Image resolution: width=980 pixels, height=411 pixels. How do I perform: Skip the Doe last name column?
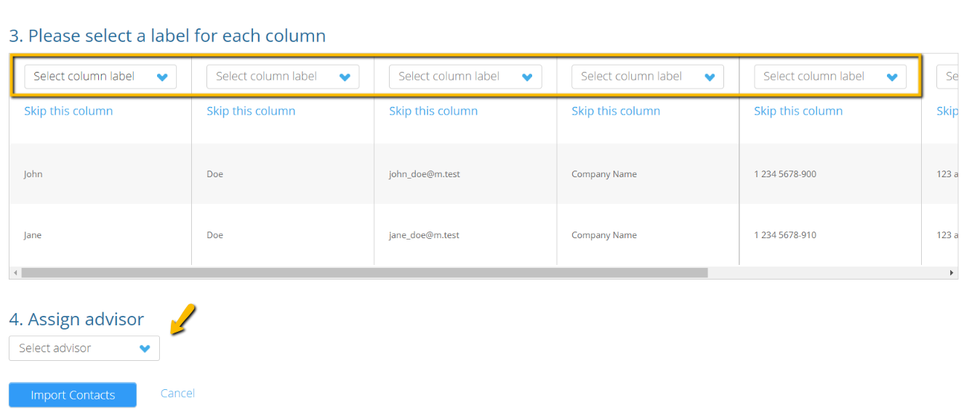tap(251, 111)
